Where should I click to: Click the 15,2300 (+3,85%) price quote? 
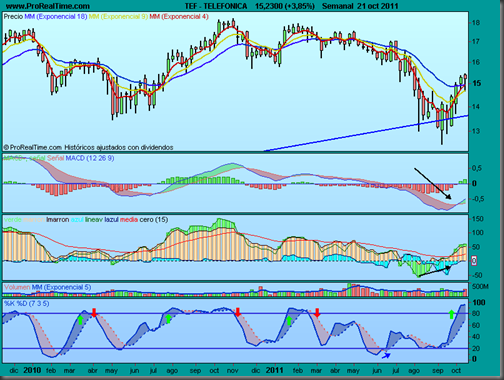click(x=285, y=6)
